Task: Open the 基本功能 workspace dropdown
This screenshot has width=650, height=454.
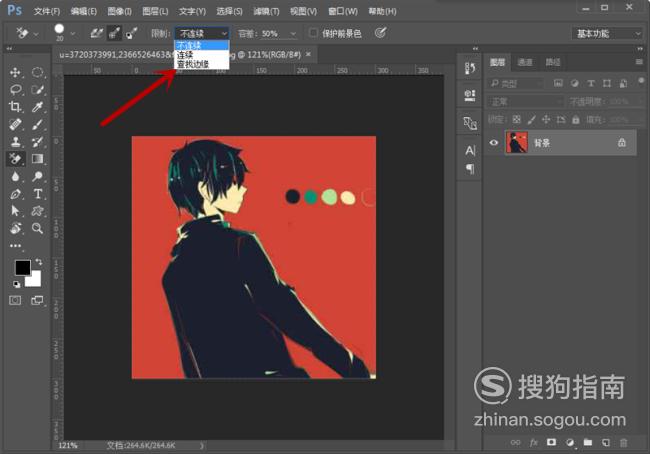Action: pyautogui.click(x=607, y=33)
